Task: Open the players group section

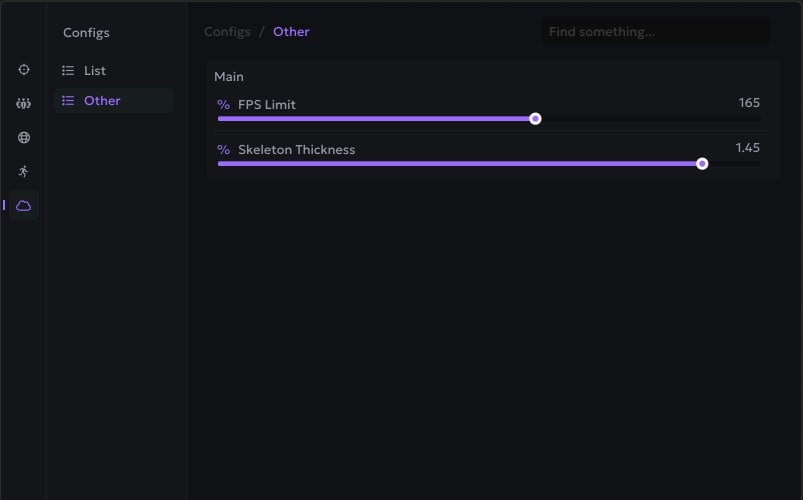Action: coord(24,103)
